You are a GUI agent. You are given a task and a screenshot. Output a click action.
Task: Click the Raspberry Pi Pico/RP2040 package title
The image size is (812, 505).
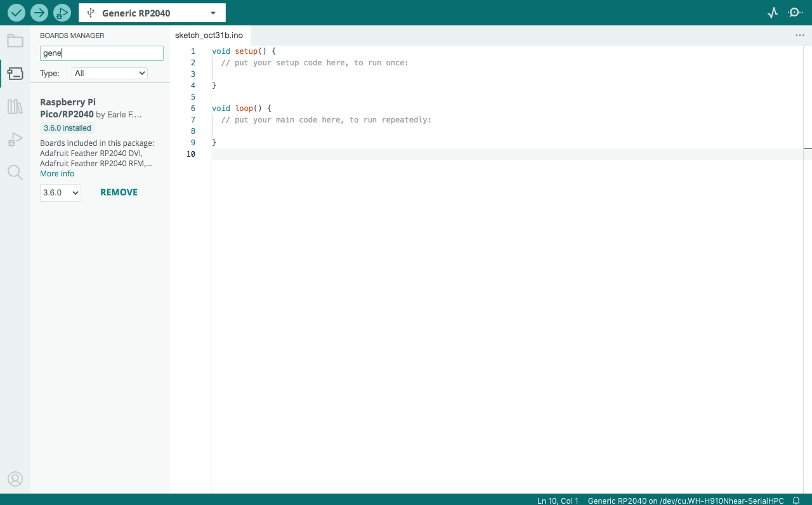click(68, 108)
